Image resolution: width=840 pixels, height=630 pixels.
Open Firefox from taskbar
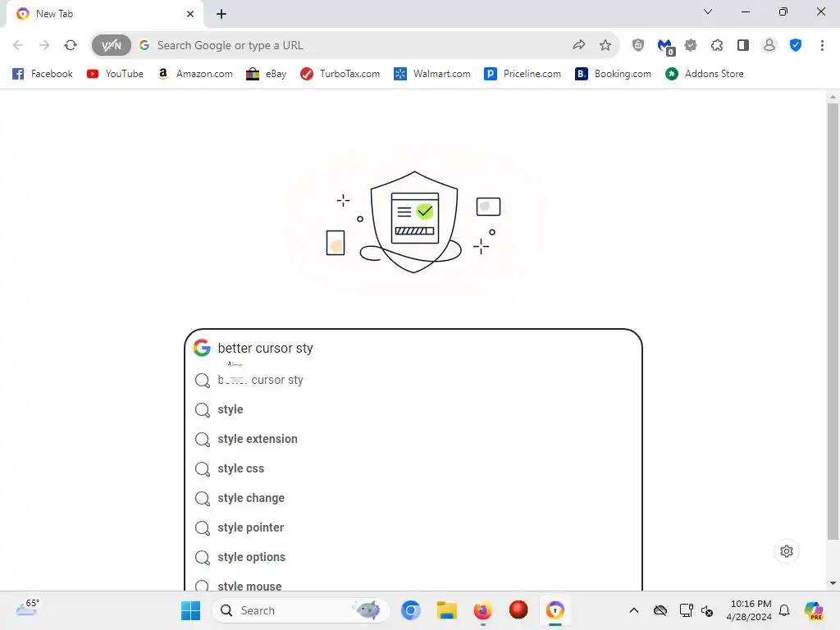482,610
